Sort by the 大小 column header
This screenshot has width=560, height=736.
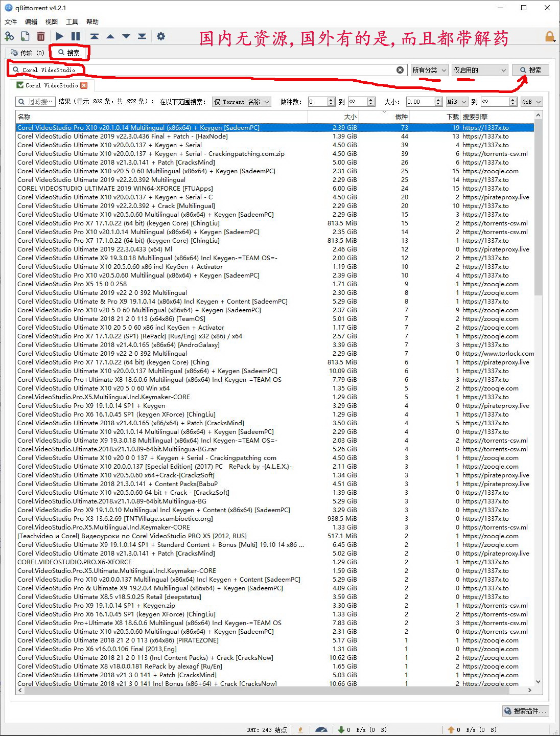pyautogui.click(x=333, y=117)
